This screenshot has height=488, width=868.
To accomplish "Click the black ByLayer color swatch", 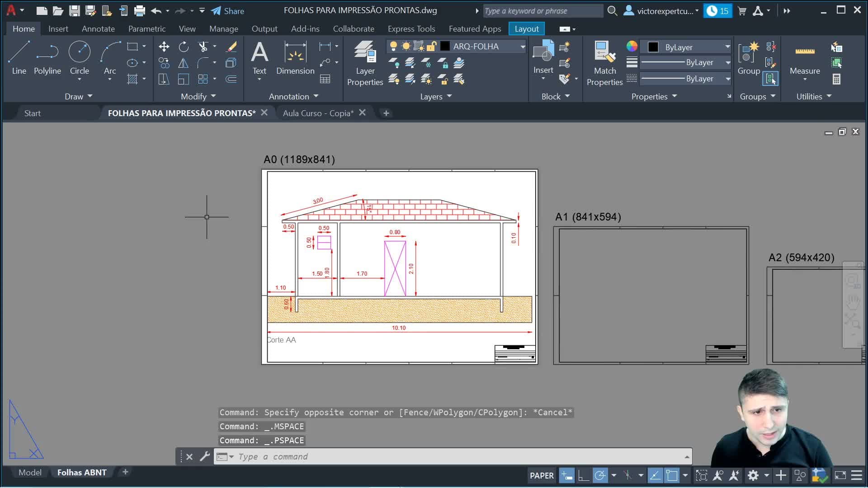I will (653, 47).
